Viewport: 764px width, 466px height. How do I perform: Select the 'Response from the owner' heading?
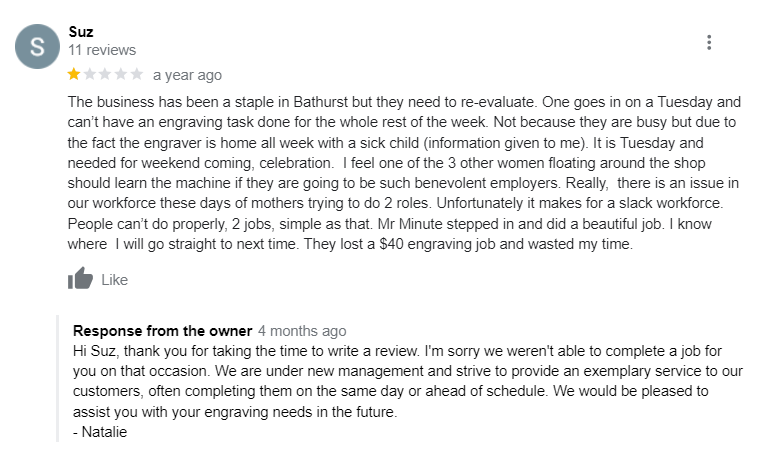coord(162,330)
